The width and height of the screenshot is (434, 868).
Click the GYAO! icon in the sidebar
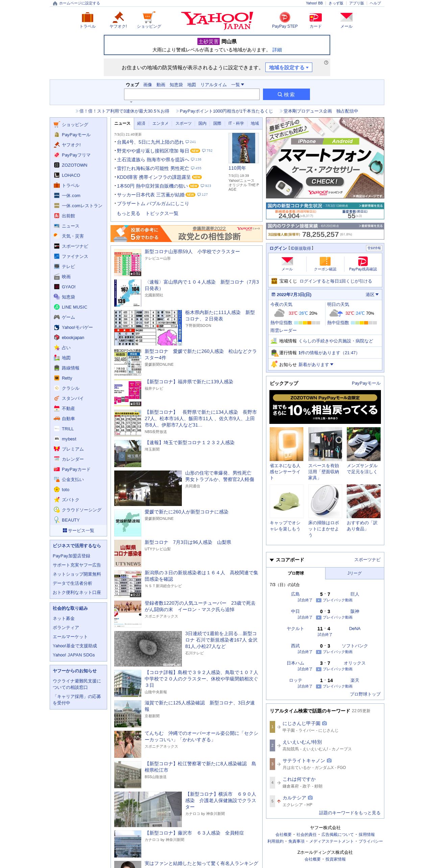tap(57, 287)
